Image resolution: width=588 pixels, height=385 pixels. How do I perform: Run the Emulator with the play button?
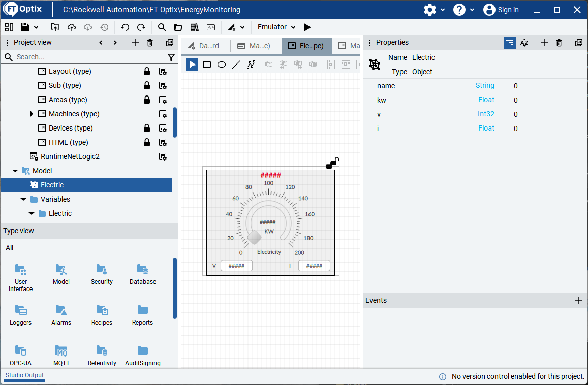click(x=307, y=27)
